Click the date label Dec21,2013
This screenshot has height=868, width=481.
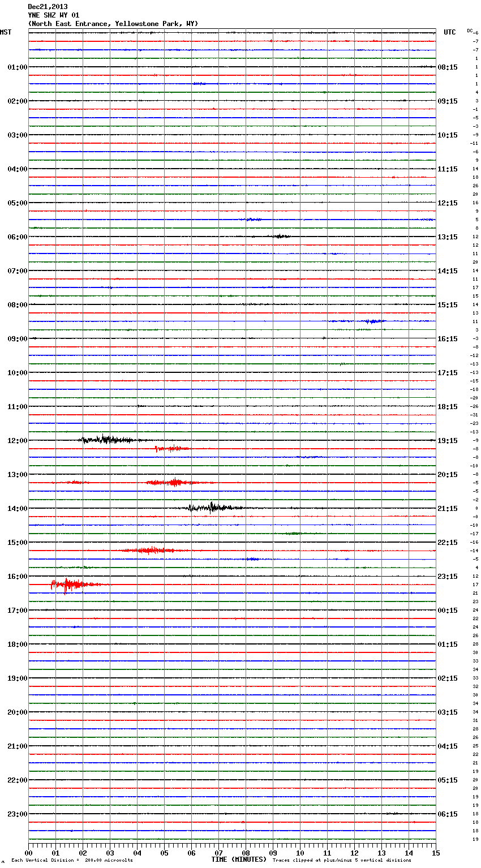click(48, 7)
